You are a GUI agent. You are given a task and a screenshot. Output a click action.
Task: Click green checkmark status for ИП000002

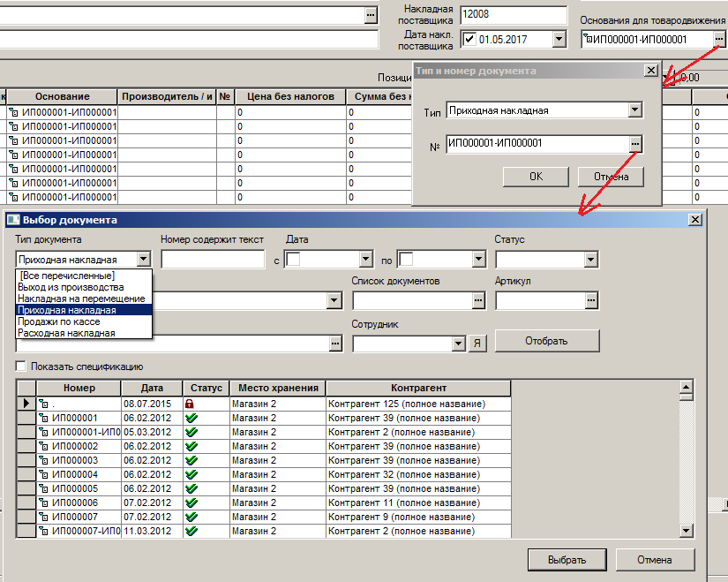pos(191,446)
